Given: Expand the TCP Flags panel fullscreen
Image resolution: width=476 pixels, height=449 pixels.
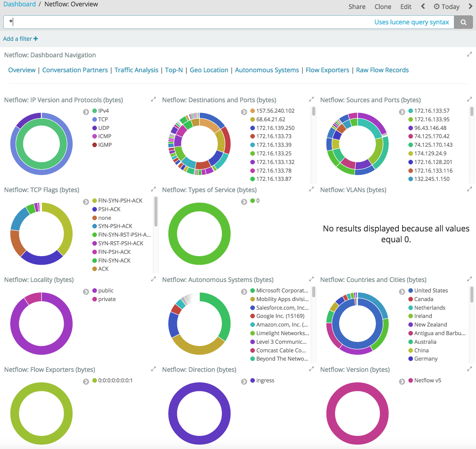Looking at the screenshot, I should pyautogui.click(x=153, y=189).
